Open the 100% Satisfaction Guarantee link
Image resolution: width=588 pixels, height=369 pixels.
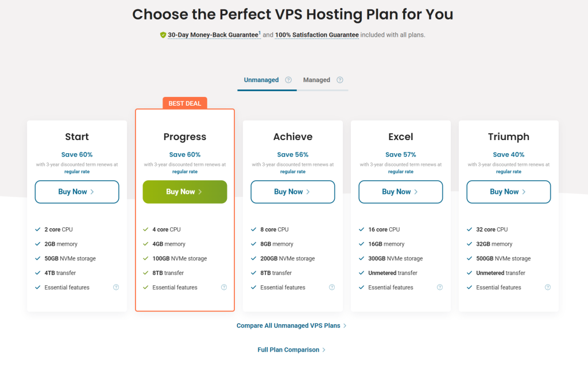coord(317,35)
